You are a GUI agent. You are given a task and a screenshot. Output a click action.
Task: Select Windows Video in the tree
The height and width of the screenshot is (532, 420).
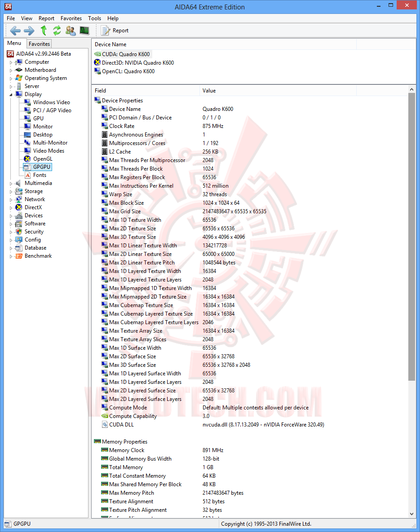(x=51, y=102)
